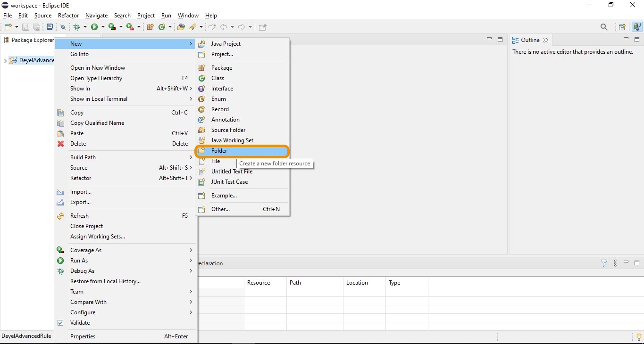The width and height of the screenshot is (644, 344).
Task: Click the Type column header
Action: [x=407, y=283]
